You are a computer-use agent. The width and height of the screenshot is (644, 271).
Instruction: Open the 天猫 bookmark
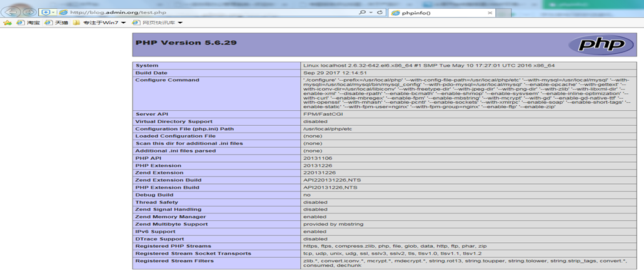(56, 23)
